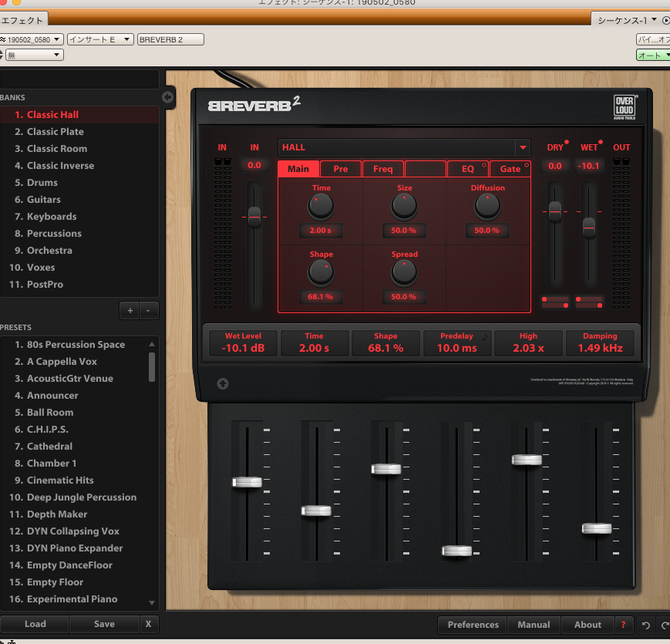Click the DRY fader handle
670x644 pixels.
(x=555, y=211)
